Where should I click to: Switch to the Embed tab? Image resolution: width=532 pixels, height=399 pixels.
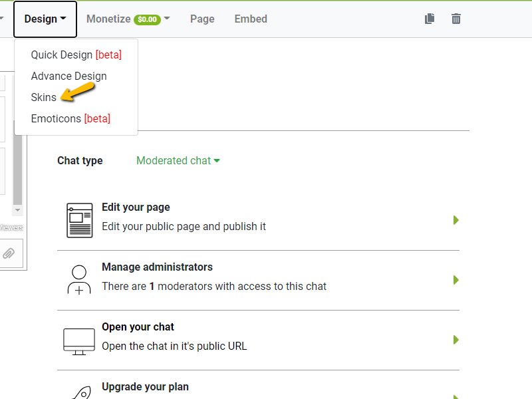(x=251, y=19)
